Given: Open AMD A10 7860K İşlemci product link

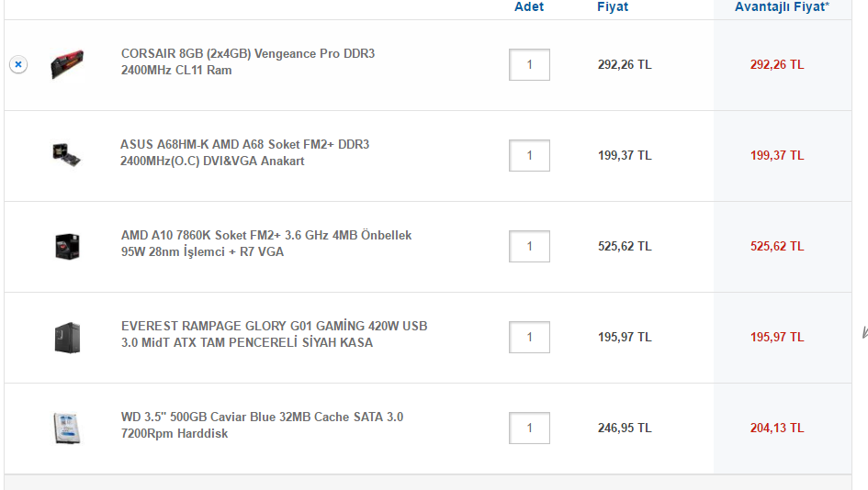Looking at the screenshot, I should coord(266,243).
